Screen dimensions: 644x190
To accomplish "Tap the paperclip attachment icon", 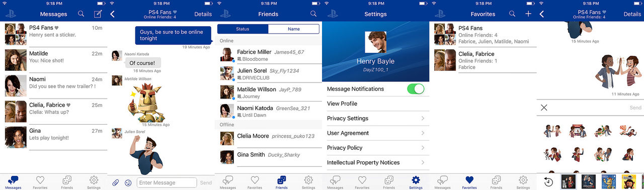I will pyautogui.click(x=115, y=182).
